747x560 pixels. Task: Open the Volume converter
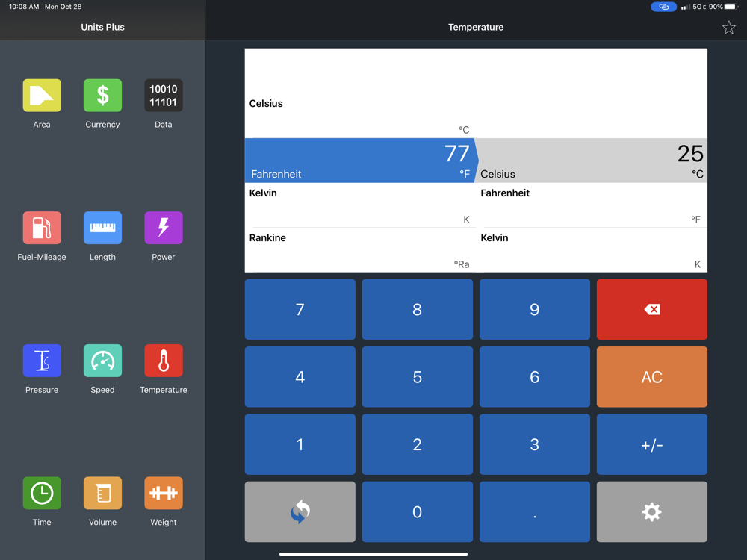pyautogui.click(x=102, y=493)
